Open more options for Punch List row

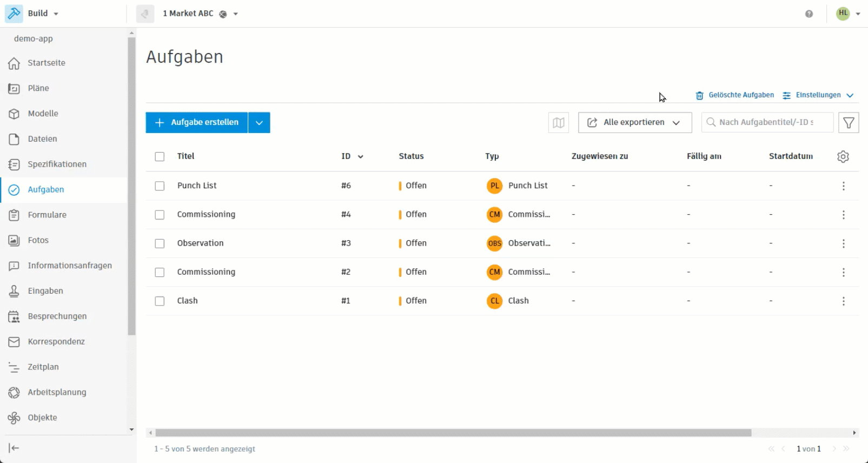[x=843, y=186]
